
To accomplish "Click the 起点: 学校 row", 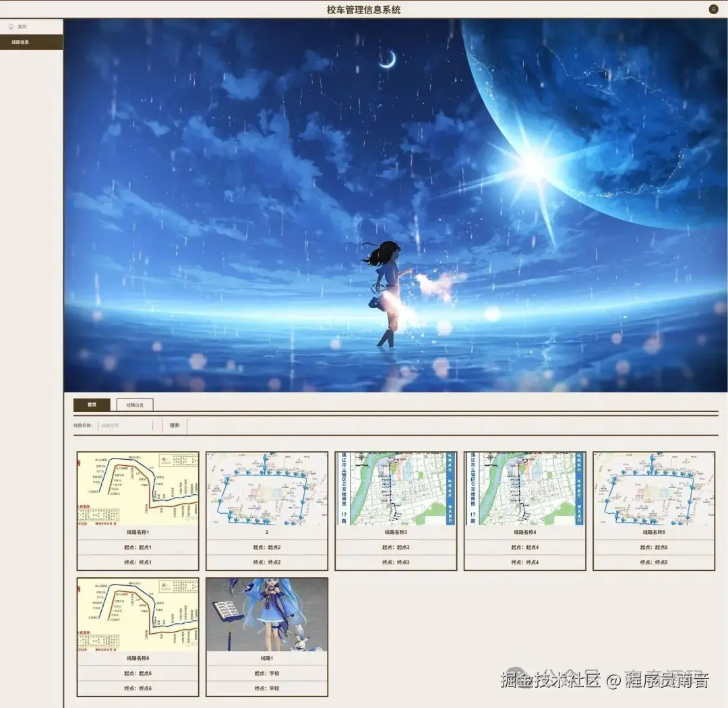I will pyautogui.click(x=267, y=673).
